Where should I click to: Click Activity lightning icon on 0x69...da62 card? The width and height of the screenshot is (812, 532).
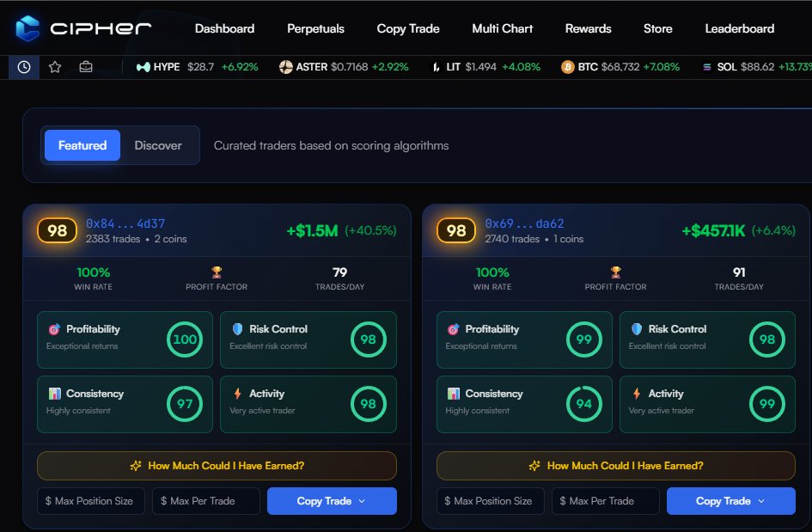[637, 394]
